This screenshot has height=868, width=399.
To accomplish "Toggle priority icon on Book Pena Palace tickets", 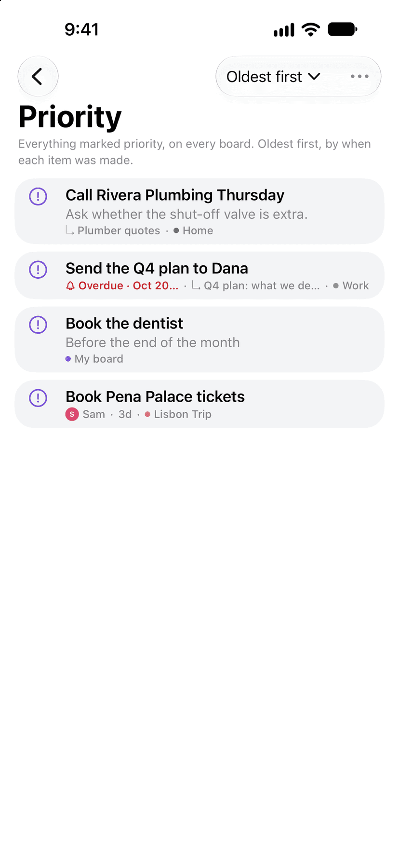I will [x=38, y=398].
